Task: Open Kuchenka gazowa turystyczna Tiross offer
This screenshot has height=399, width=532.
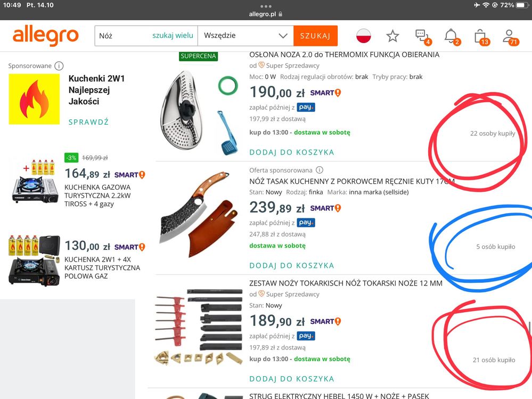Action: click(97, 196)
